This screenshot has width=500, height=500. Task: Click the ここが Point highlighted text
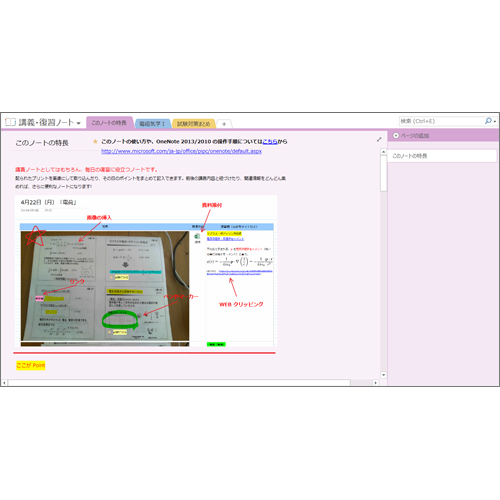pyautogui.click(x=31, y=365)
